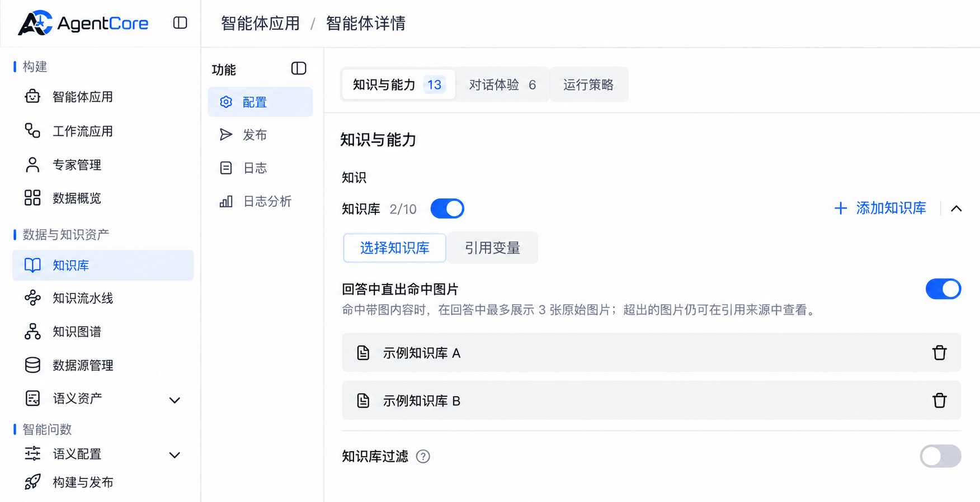Image resolution: width=980 pixels, height=502 pixels.
Task: Click the 知识流水线 icon
Action: pyautogui.click(x=32, y=298)
